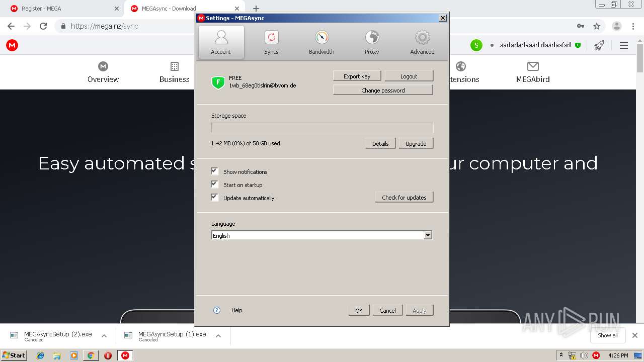Close the Register - MEGA tab
Screen dimensions: 644x362
pos(117,9)
